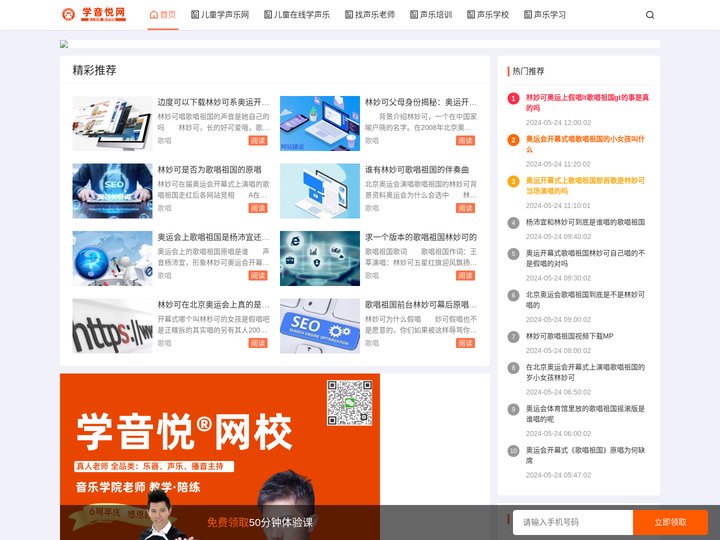Open the SEO hands thumbnail for 林妙可是否为歌唱祖国的原唱

click(112, 191)
